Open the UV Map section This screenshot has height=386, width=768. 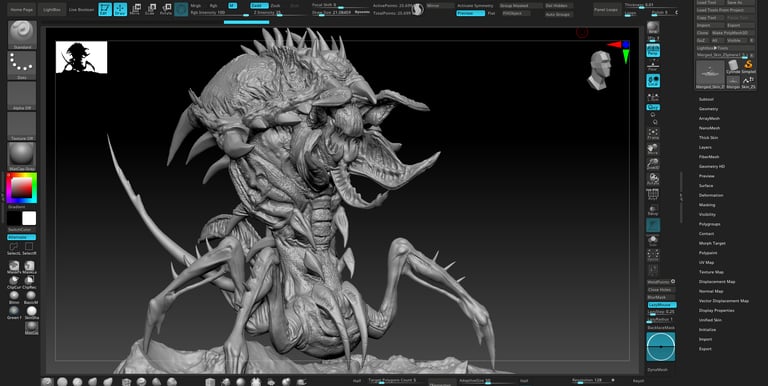coord(706,263)
